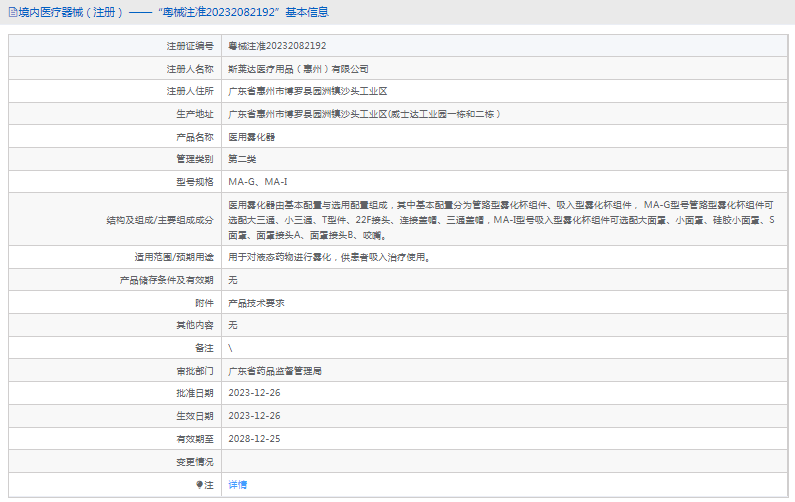Click the 产品名称 row label
This screenshot has width=795, height=502.
click(195, 137)
